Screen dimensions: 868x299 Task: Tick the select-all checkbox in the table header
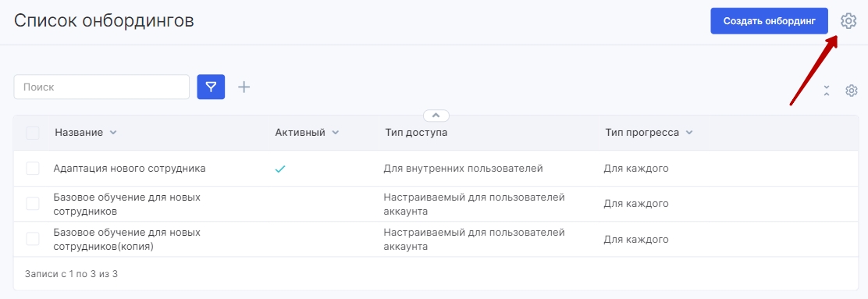(33, 133)
